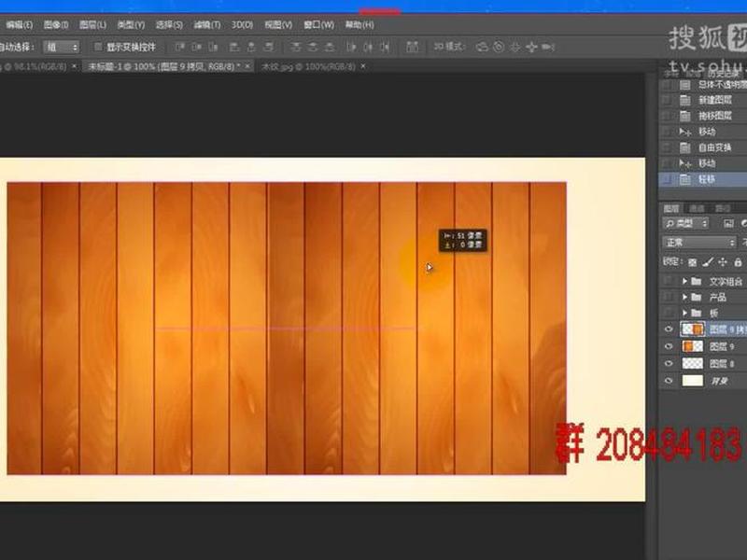747x560 pixels.
Task: Open the 组 auto-select dropdown
Action: click(x=61, y=47)
